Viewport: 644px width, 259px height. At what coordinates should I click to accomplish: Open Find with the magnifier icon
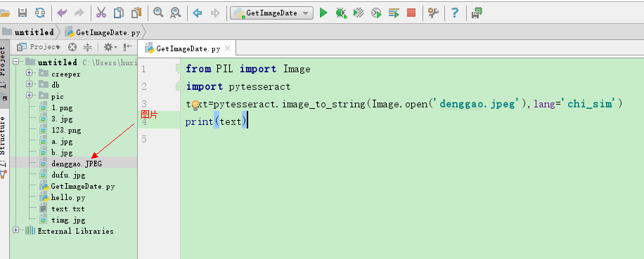point(158,13)
